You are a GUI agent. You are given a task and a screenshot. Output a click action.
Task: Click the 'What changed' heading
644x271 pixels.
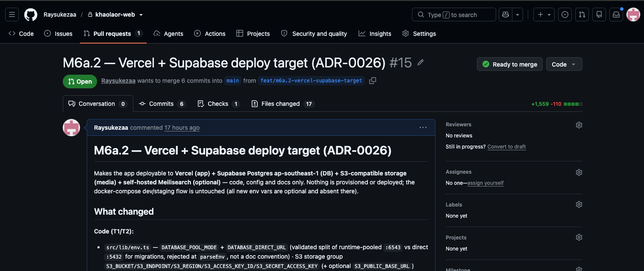point(124,212)
